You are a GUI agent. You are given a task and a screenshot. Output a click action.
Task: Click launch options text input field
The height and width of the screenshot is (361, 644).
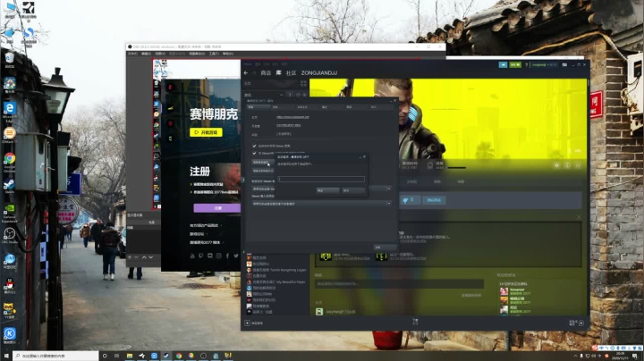point(321,180)
